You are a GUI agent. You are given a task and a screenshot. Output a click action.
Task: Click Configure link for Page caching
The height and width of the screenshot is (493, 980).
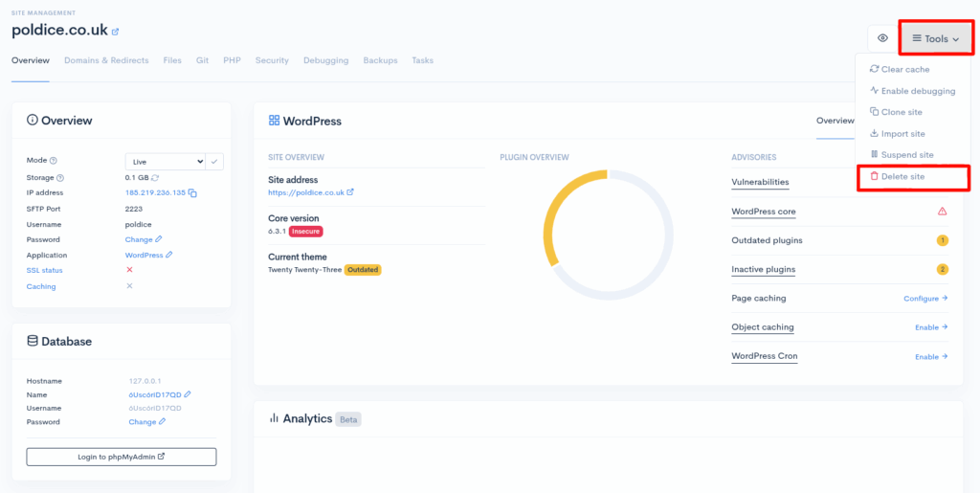924,299
